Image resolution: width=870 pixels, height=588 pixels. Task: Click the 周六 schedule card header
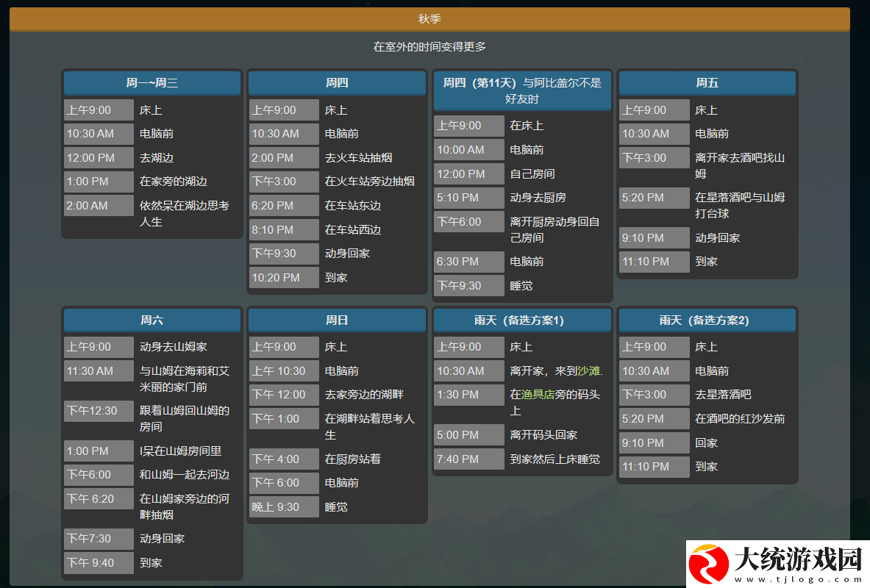152,320
